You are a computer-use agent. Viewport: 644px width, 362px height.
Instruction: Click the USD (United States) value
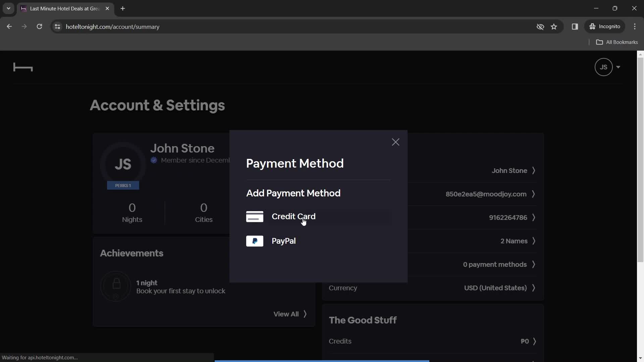coord(495,288)
